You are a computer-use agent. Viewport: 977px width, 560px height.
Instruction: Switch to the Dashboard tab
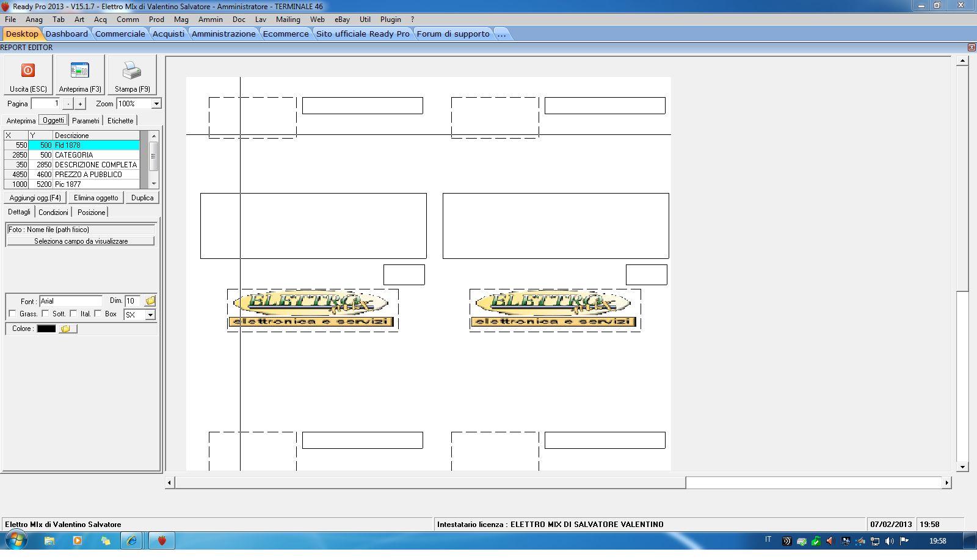tap(67, 34)
